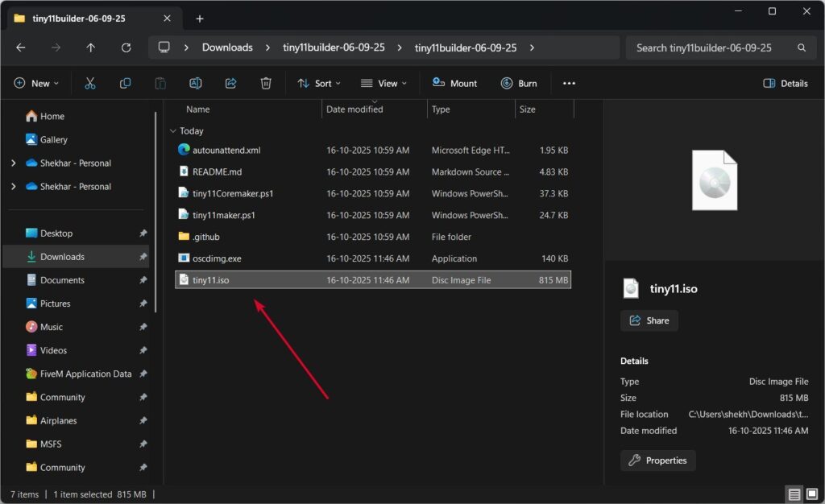Click Downloads in the breadcrumb path

coord(227,48)
